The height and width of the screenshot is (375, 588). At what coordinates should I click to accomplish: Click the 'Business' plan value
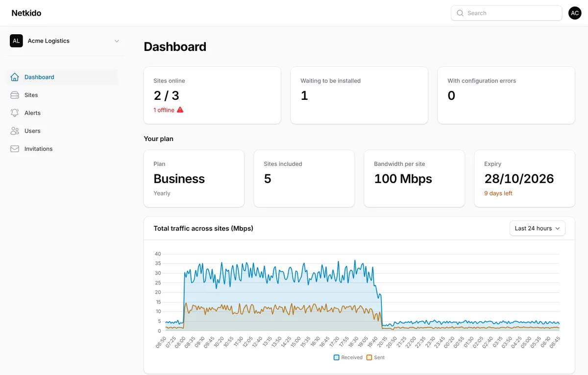point(179,179)
